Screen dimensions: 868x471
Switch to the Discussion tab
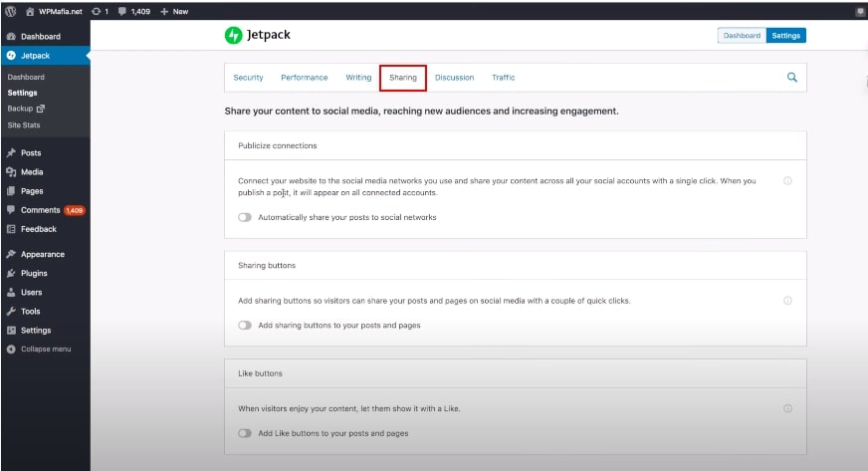click(x=455, y=78)
